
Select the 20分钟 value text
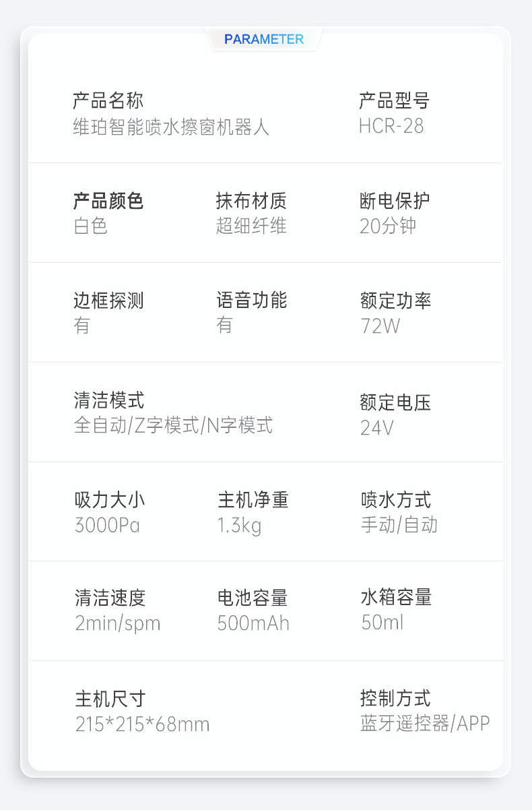pyautogui.click(x=388, y=226)
